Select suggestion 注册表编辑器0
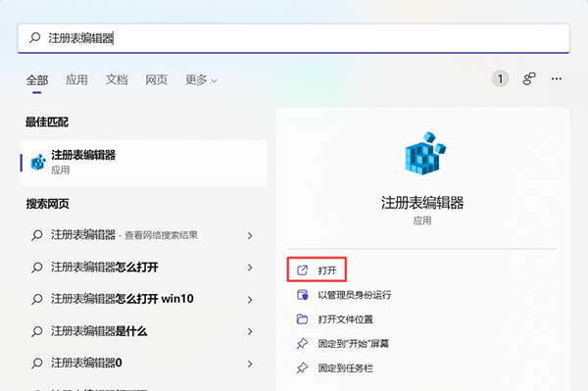This screenshot has height=391, width=588. click(86, 363)
